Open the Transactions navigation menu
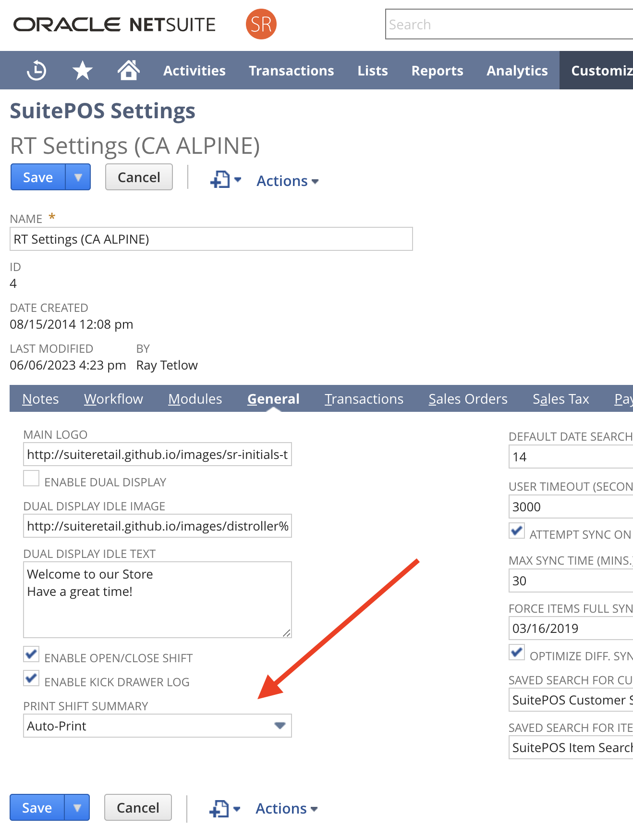Image resolution: width=633 pixels, height=840 pixels. pos(292,71)
